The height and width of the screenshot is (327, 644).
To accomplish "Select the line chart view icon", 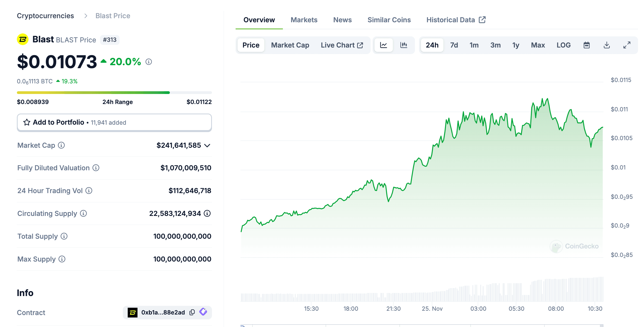I will pos(383,45).
